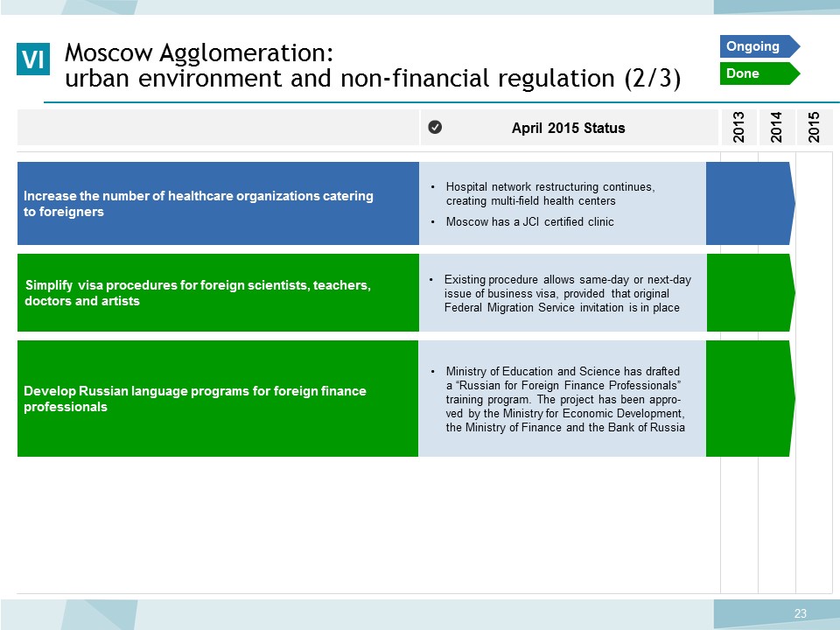Viewport: 840px width, 630px height.
Task: Click the April 2015 Status header
Action: [569, 128]
